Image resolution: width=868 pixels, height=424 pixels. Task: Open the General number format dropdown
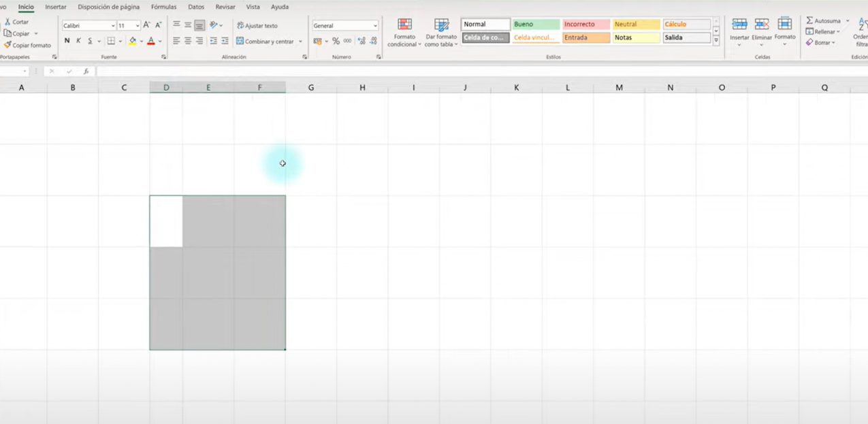pos(375,26)
